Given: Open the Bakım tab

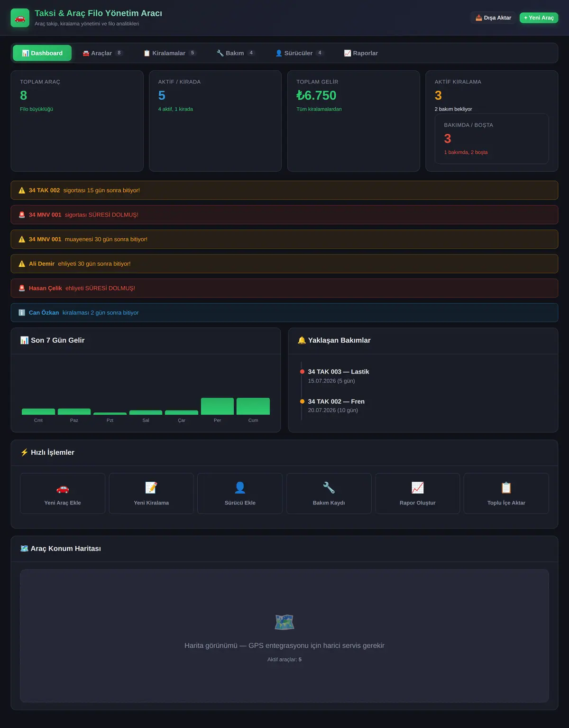Looking at the screenshot, I should pyautogui.click(x=236, y=53).
